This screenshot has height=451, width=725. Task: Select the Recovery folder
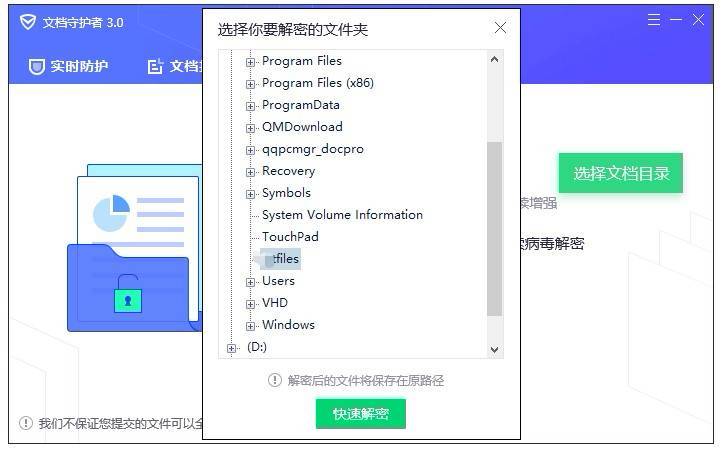[x=289, y=171]
